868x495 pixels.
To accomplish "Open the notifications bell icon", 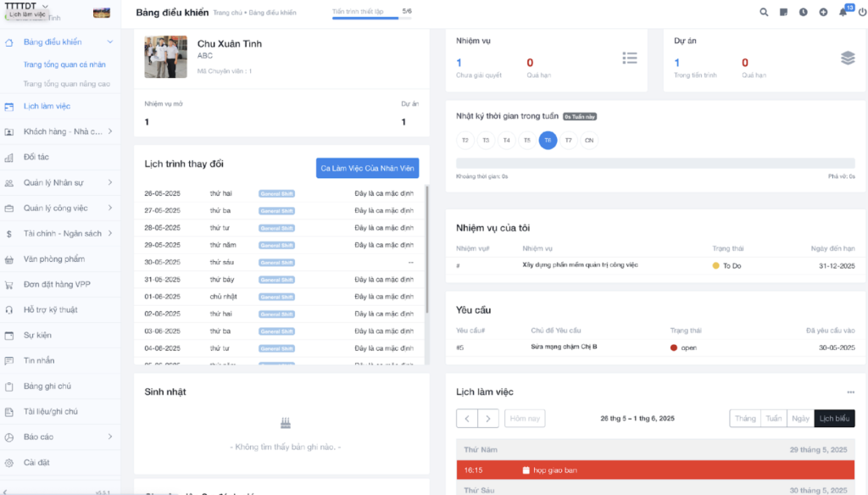I will click(843, 12).
